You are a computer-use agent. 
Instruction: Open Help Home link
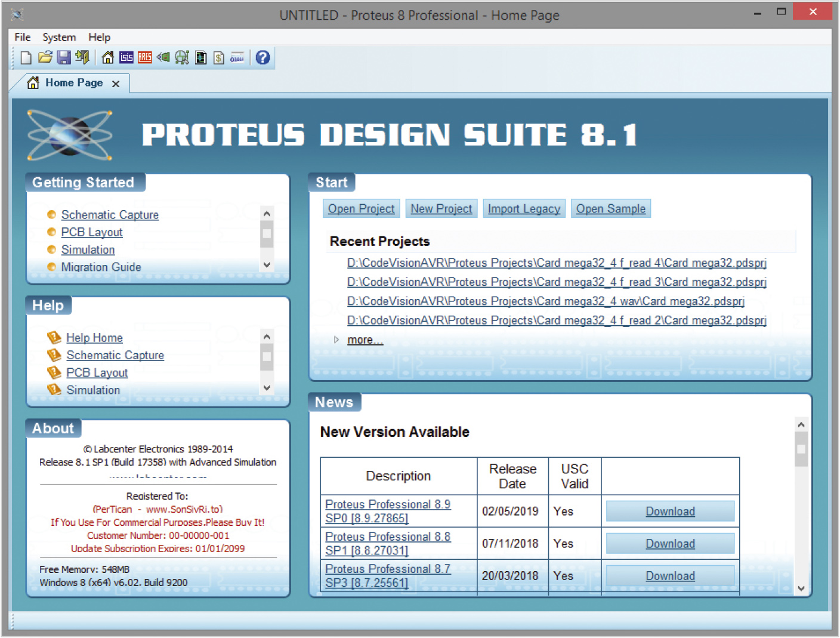[94, 338]
